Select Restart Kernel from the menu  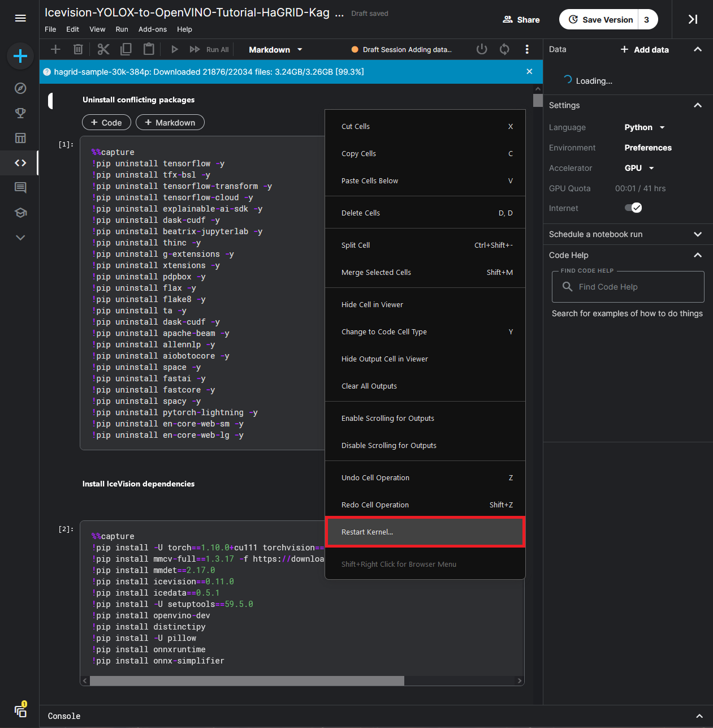pos(368,532)
